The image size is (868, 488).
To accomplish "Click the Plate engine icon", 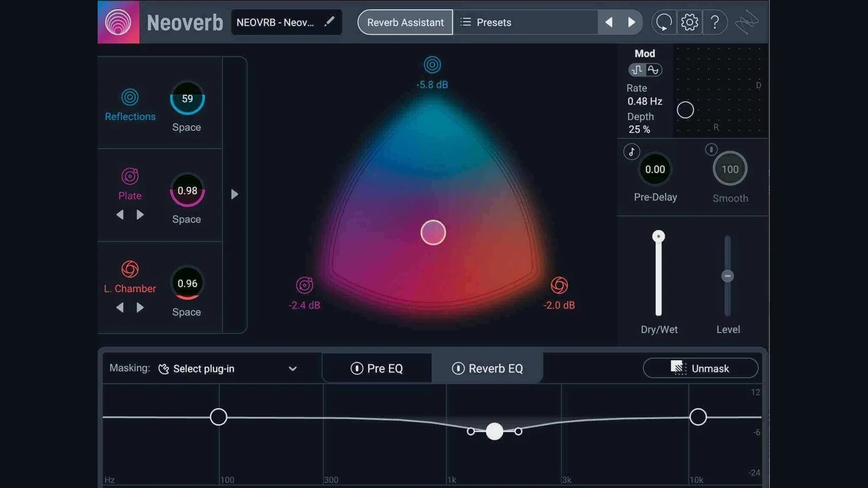I will (x=130, y=176).
